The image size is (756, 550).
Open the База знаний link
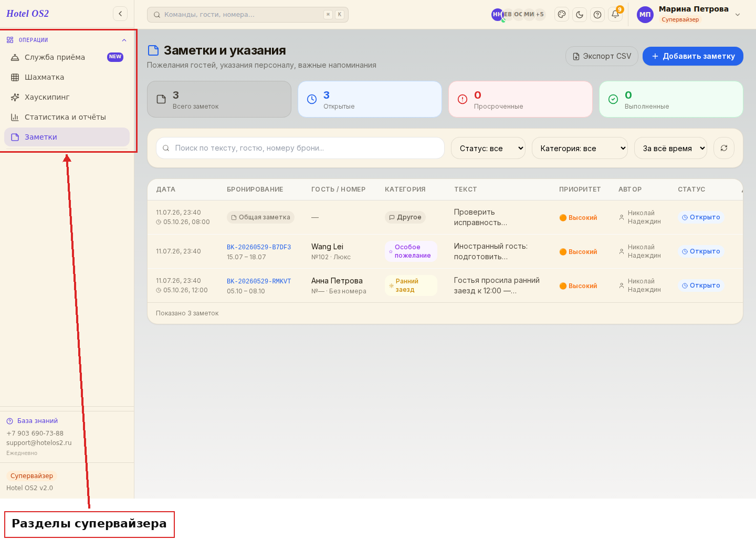click(x=32, y=421)
